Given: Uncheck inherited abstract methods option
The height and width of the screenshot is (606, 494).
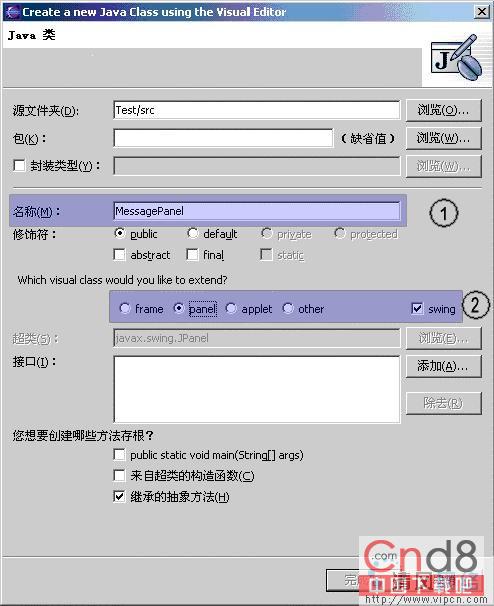Looking at the screenshot, I should point(119,496).
